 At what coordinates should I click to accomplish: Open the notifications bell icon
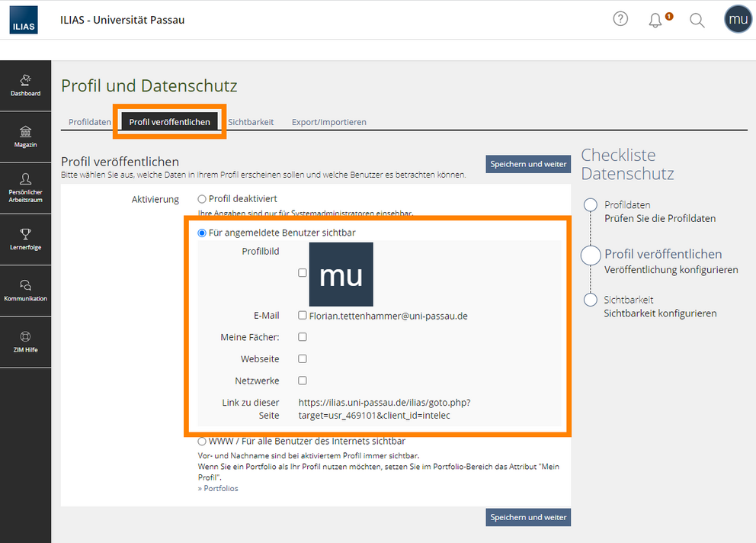point(655,21)
